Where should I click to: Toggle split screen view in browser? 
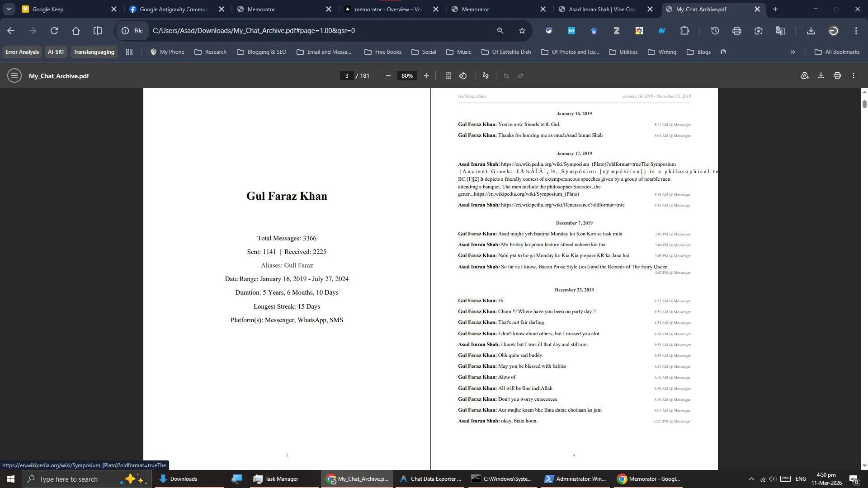click(x=97, y=31)
